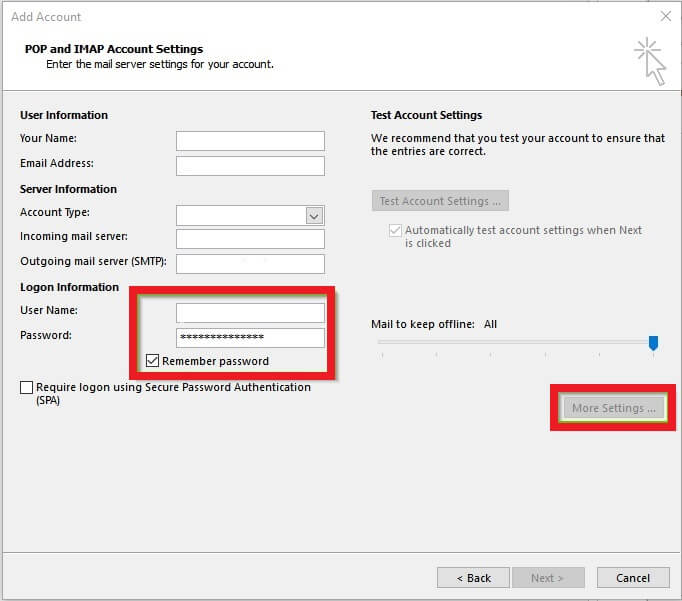The width and height of the screenshot is (682, 601).
Task: Click the Mail to keep offline slider handle
Action: click(653, 343)
